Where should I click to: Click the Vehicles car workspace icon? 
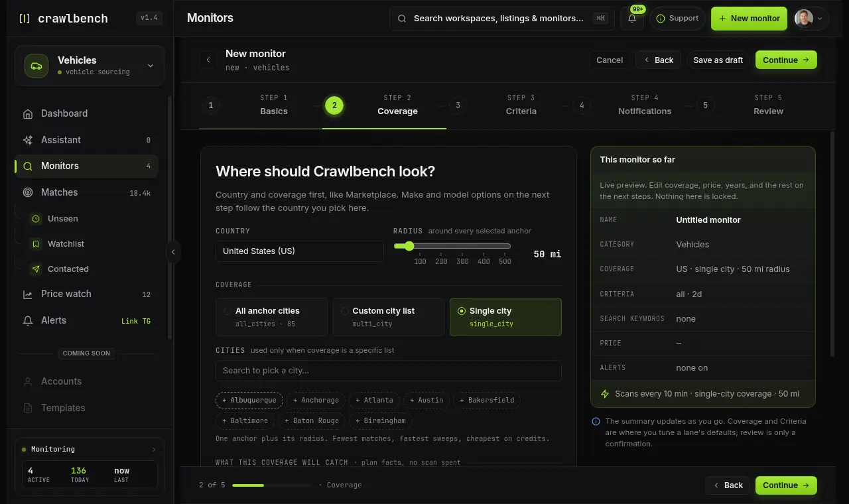pyautogui.click(x=36, y=66)
